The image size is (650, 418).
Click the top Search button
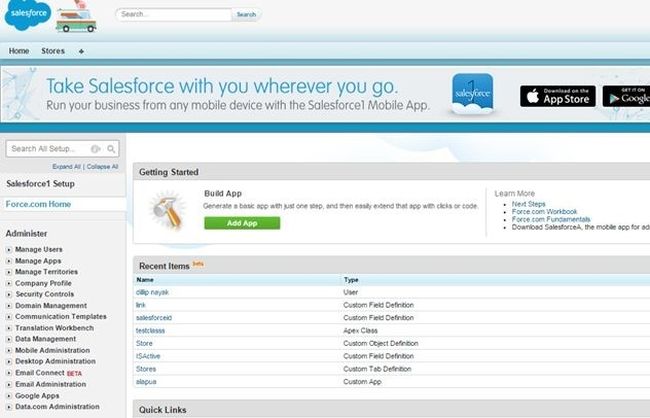click(246, 15)
